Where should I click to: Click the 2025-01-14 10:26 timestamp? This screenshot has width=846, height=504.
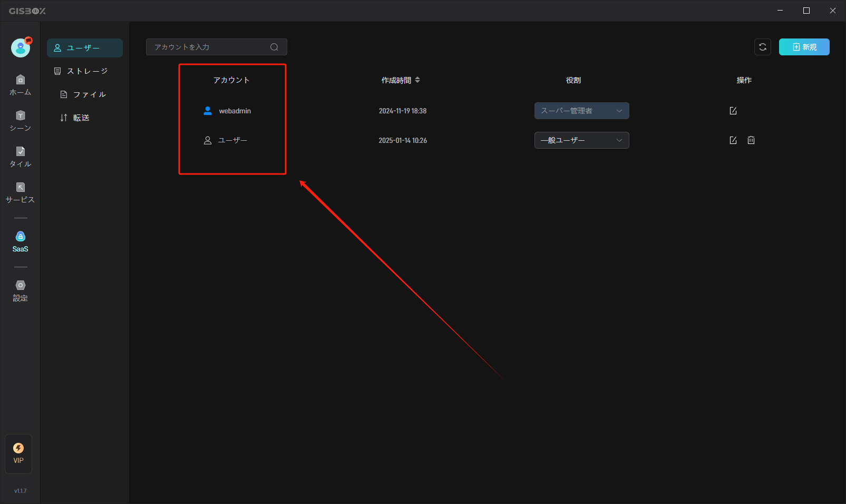(x=403, y=140)
